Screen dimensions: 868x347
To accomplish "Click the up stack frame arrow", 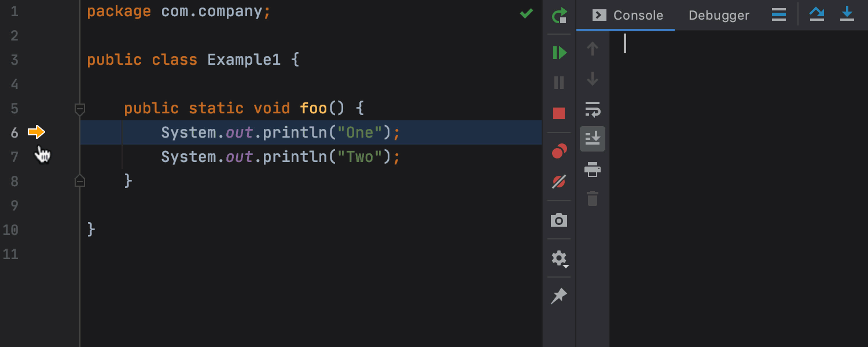I will [592, 49].
